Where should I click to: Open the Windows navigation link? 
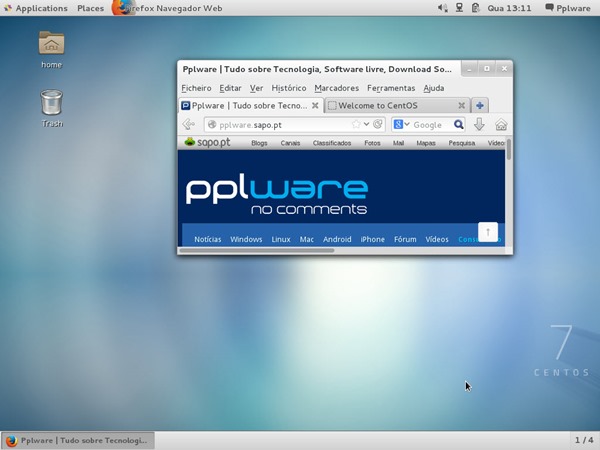pyautogui.click(x=246, y=240)
